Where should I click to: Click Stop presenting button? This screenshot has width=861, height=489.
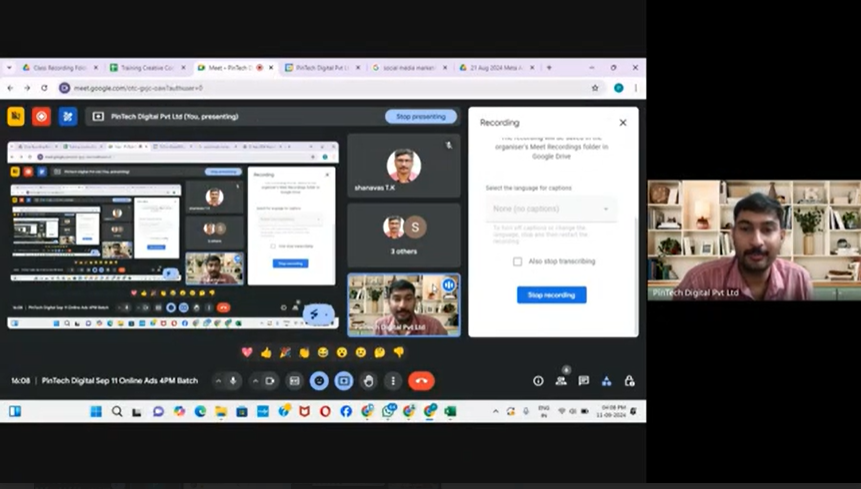coord(420,116)
